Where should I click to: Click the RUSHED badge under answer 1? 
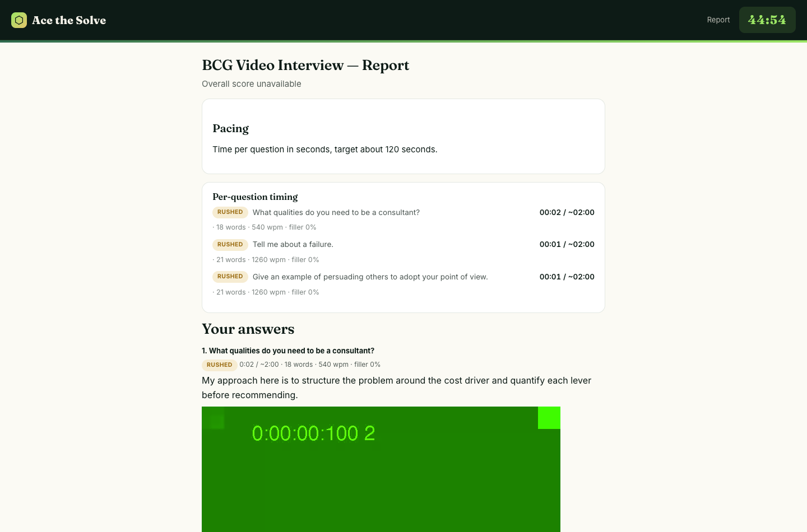pyautogui.click(x=219, y=365)
